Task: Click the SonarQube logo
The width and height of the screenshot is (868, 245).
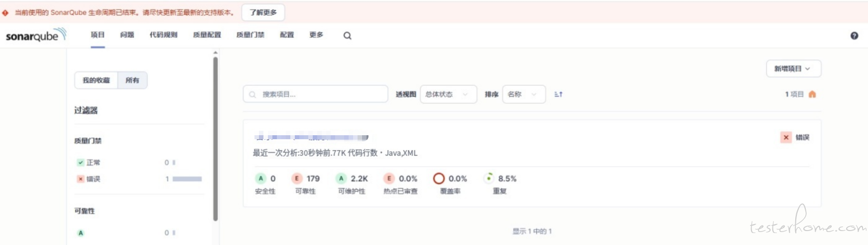Action: point(35,35)
